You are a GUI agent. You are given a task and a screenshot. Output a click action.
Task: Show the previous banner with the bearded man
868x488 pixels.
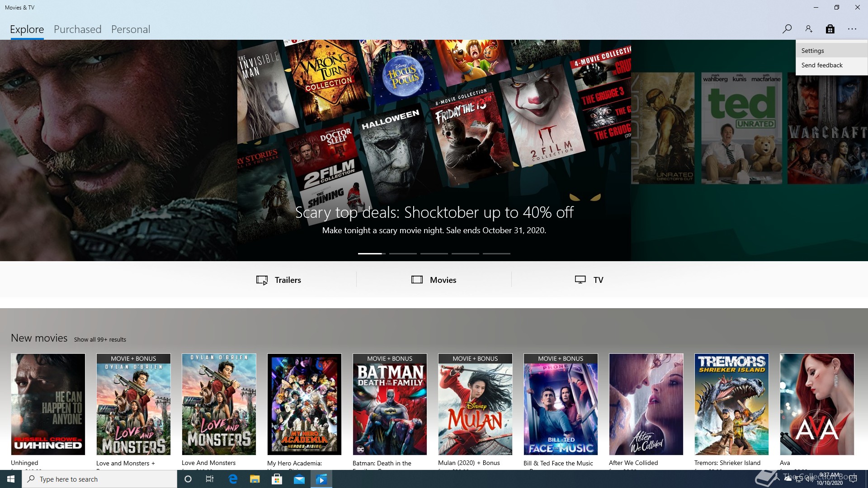118,150
